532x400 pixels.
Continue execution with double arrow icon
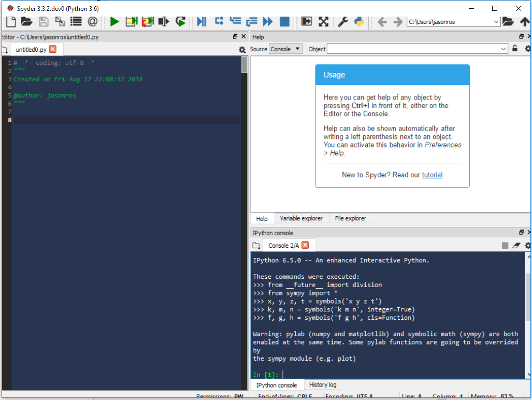coord(268,22)
